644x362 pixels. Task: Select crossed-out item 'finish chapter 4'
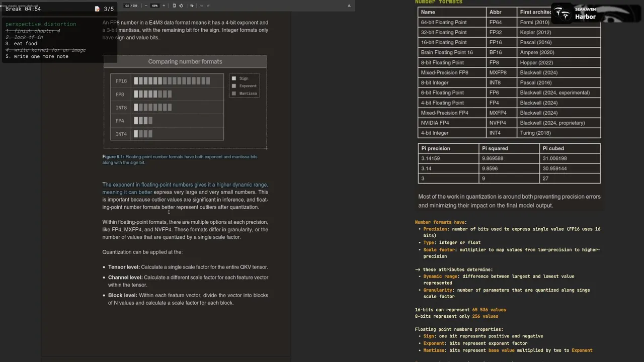[x=33, y=31]
